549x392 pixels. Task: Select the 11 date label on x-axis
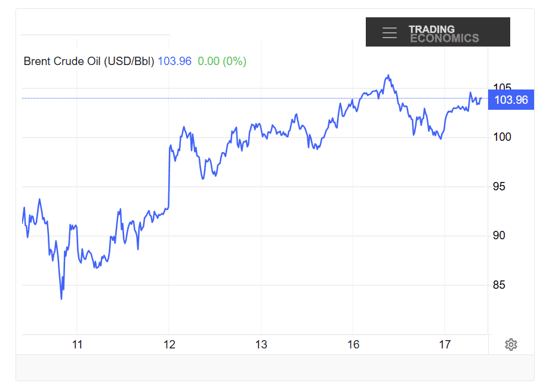(77, 344)
